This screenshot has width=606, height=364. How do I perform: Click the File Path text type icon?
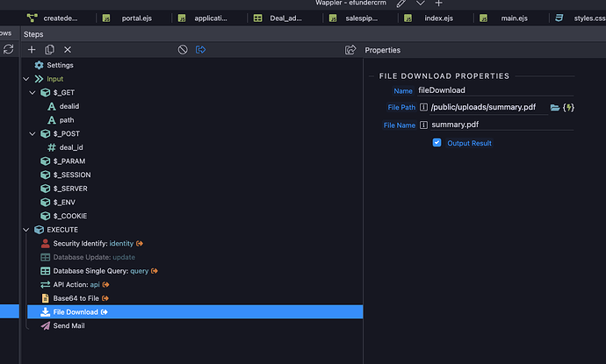coord(423,107)
